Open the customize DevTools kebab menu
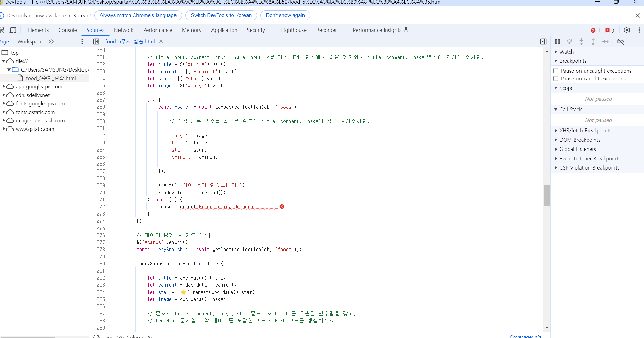 point(639,30)
